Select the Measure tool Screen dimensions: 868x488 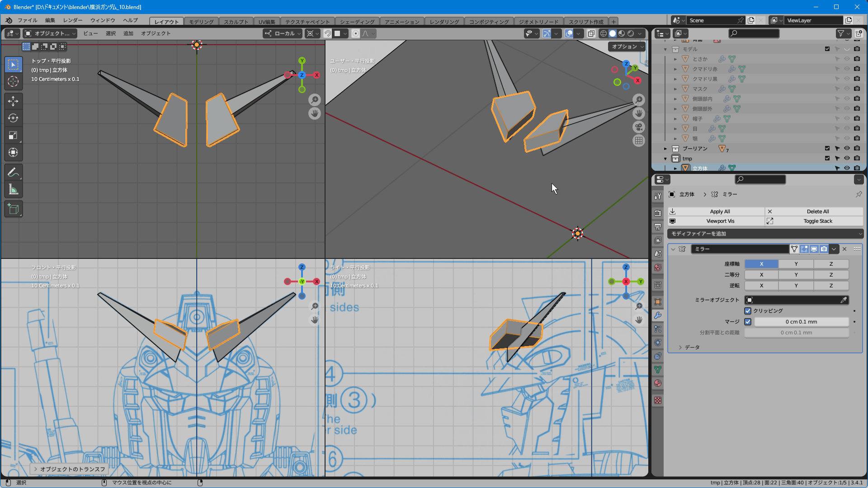coord(13,190)
